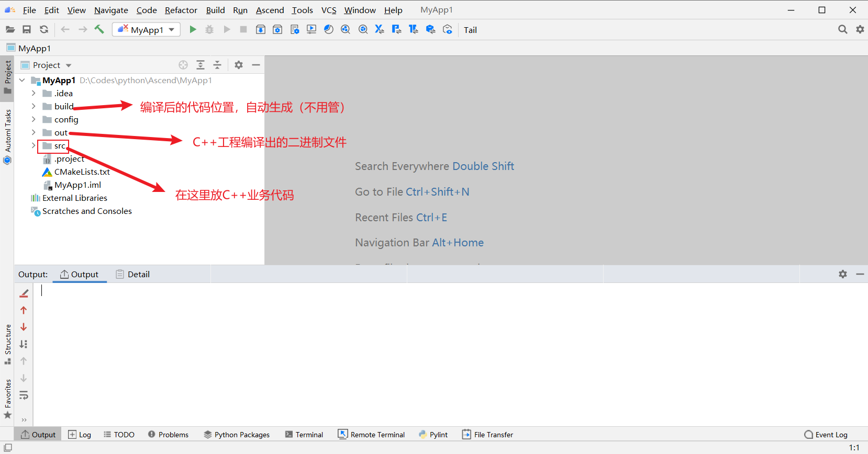The height and width of the screenshot is (454, 868).
Task: Click the blue X converter icon
Action: [x=380, y=30]
